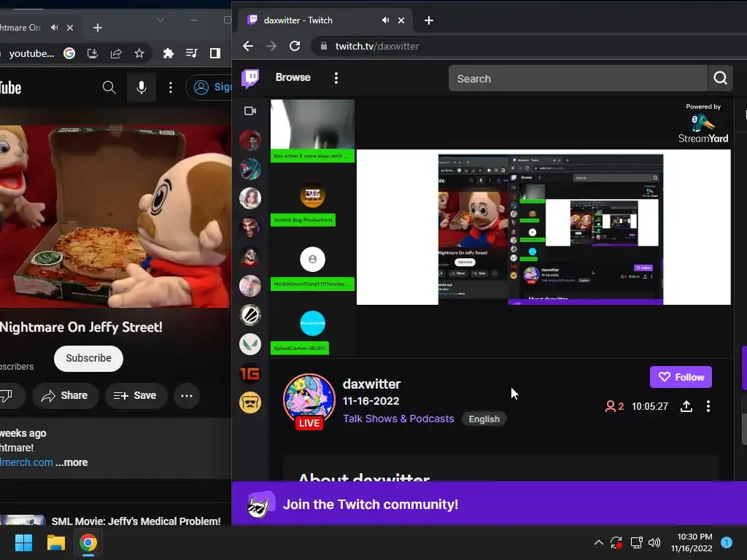The width and height of the screenshot is (747, 560).
Task: Open the taskbar volume speaker icon
Action: coord(654,542)
